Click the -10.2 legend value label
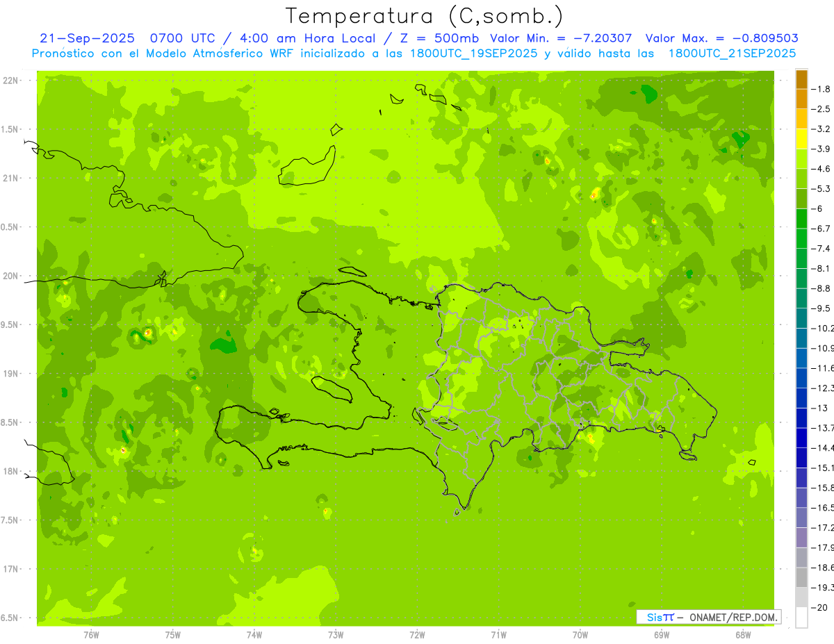 pos(825,328)
